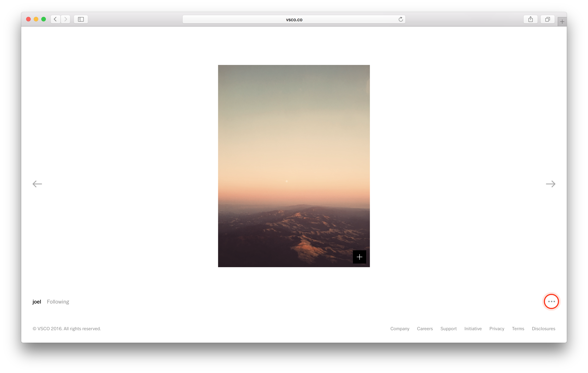Click the sunset mountain photo

[x=294, y=166]
